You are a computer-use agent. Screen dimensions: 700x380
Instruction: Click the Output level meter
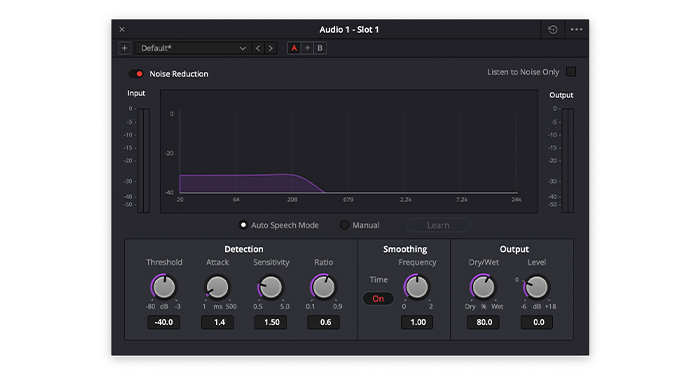point(568,160)
